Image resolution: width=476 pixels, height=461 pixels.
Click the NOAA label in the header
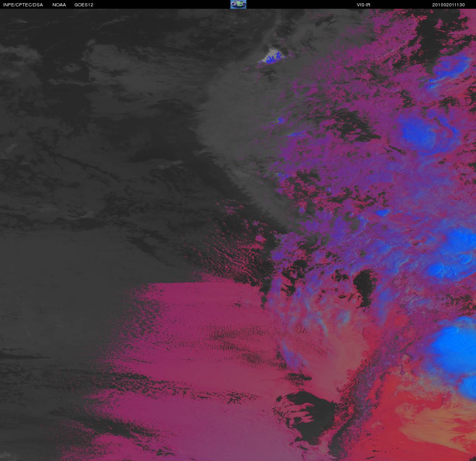pyautogui.click(x=59, y=5)
